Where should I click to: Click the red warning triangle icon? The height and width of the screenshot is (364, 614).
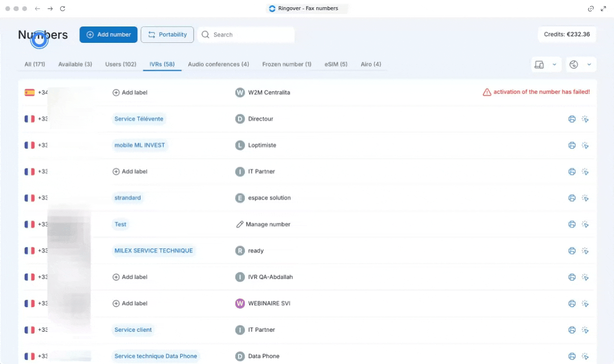pyautogui.click(x=487, y=92)
